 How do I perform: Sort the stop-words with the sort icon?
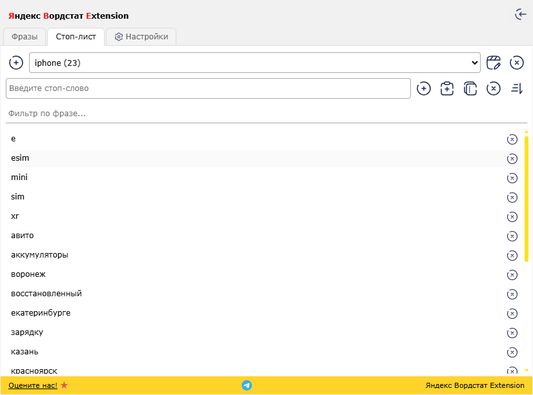(516, 88)
